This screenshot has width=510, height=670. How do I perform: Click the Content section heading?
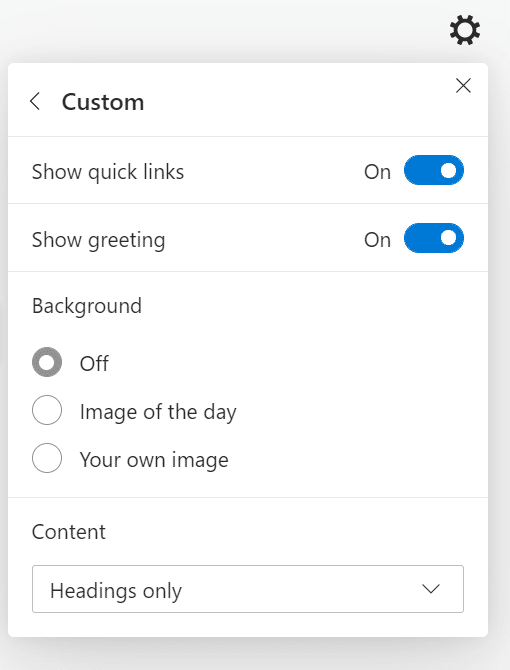(x=69, y=532)
